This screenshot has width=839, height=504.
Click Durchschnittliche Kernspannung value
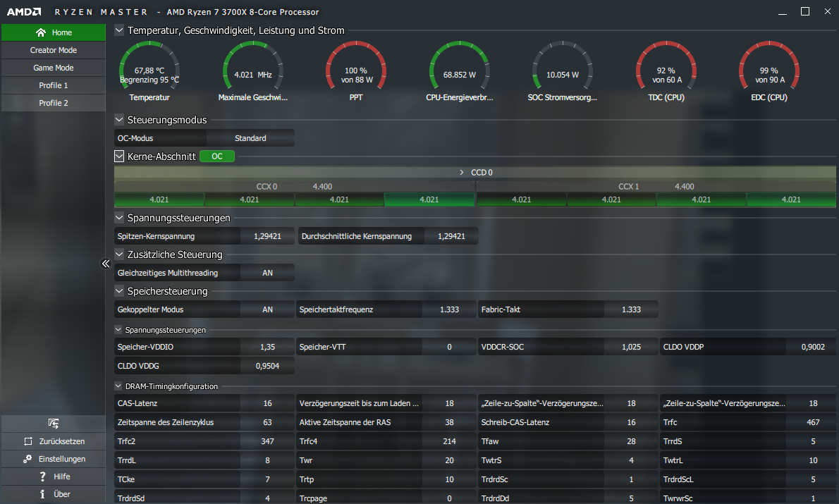[451, 236]
